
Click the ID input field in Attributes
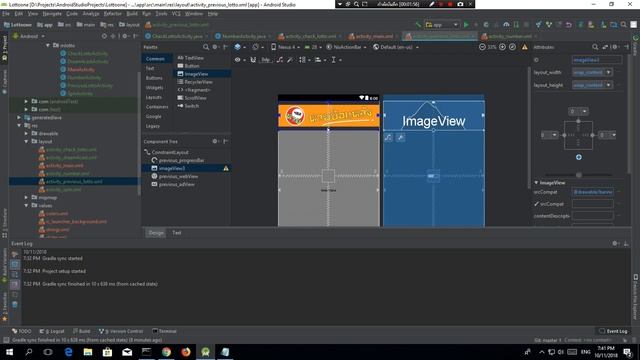[597, 60]
